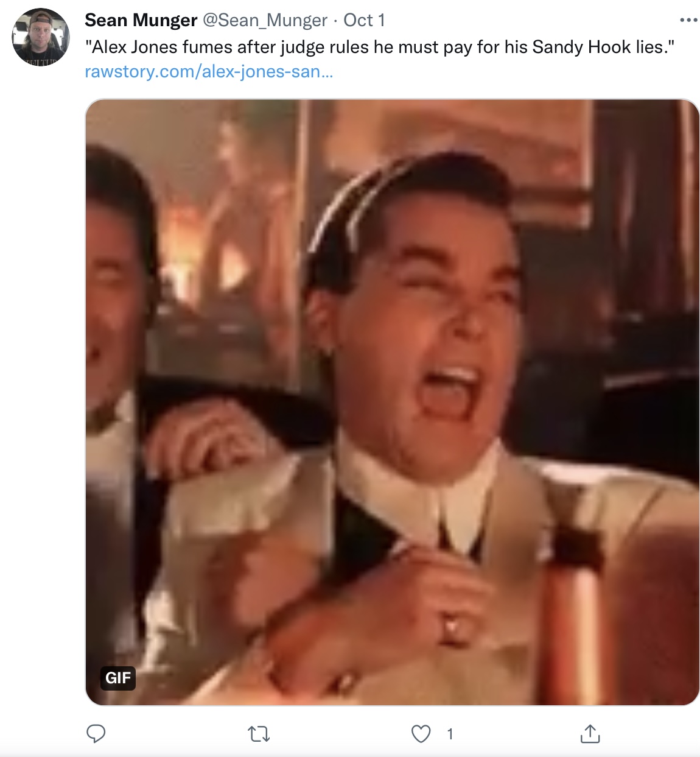Click the tweet text about the judge ruling
This screenshot has height=757, width=700.
[x=380, y=47]
